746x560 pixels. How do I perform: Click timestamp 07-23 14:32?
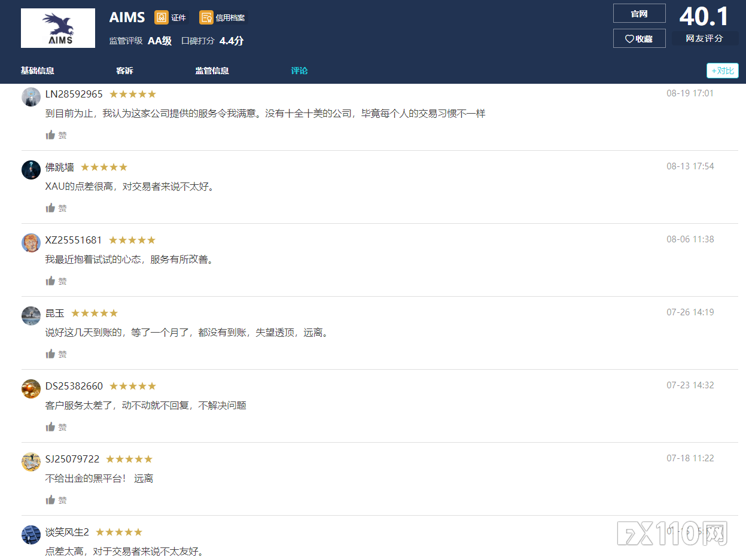pos(690,385)
